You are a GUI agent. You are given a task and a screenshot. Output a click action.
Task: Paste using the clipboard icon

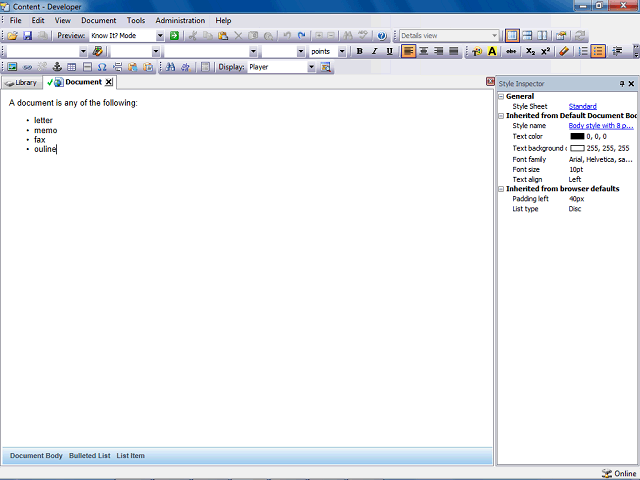tap(223, 36)
